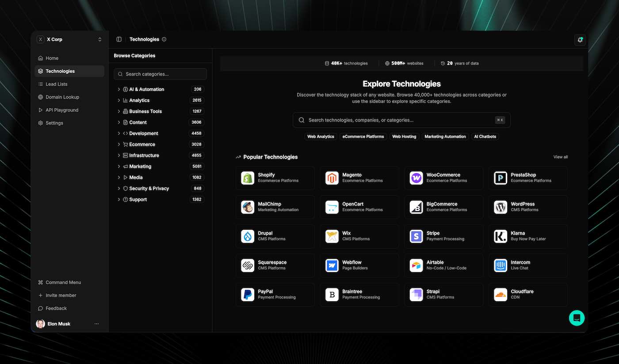Click the MailChimp logo icon
Screen dimensions: 619x364
point(248,207)
